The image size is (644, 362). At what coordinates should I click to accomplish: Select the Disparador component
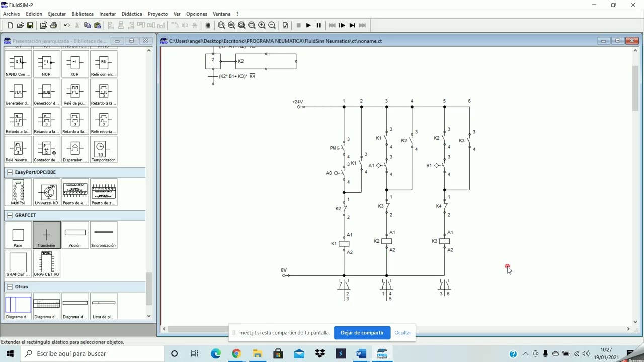click(x=74, y=150)
